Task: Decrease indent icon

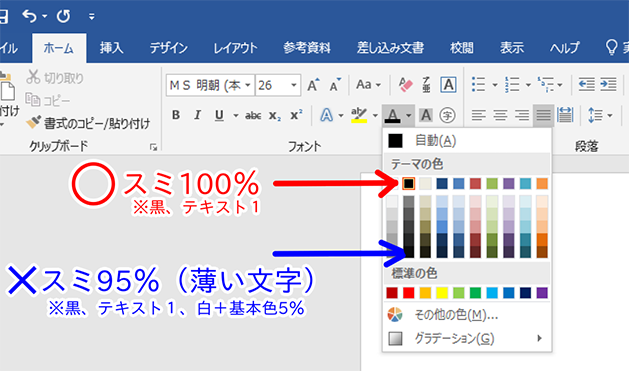Action: click(586, 85)
